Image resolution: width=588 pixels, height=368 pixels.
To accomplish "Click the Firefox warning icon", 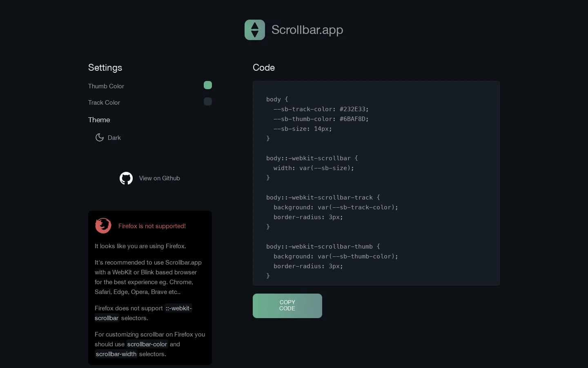I will pyautogui.click(x=103, y=226).
